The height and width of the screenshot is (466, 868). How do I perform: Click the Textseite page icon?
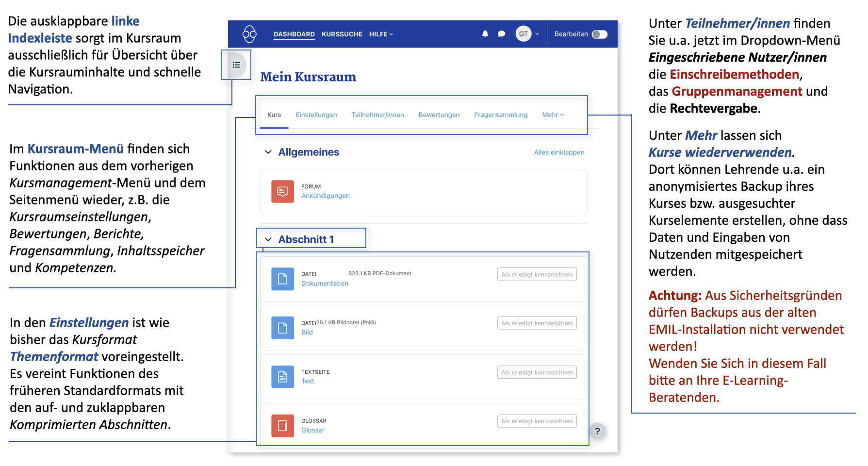tap(282, 377)
